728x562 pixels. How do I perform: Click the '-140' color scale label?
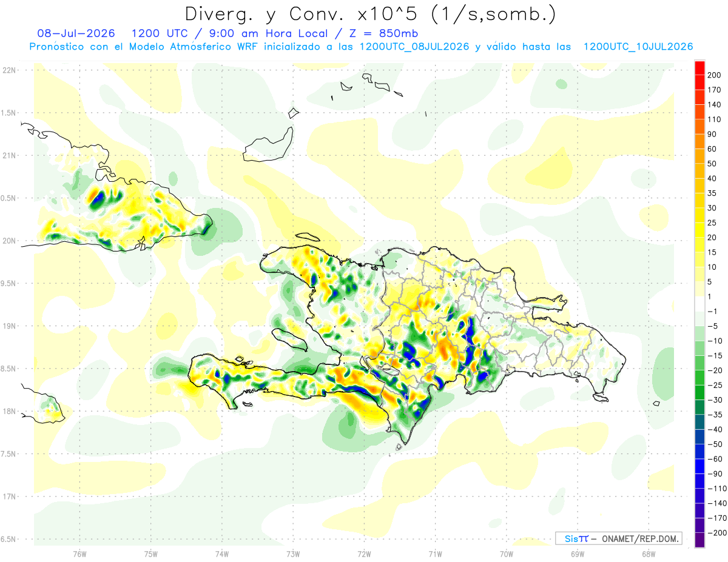click(x=716, y=503)
